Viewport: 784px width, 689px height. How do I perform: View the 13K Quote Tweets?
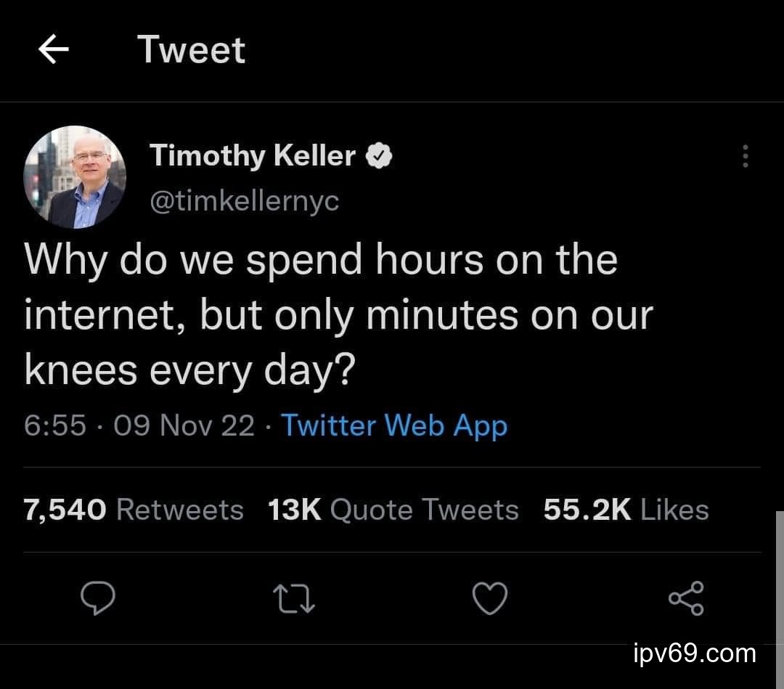[x=393, y=510]
